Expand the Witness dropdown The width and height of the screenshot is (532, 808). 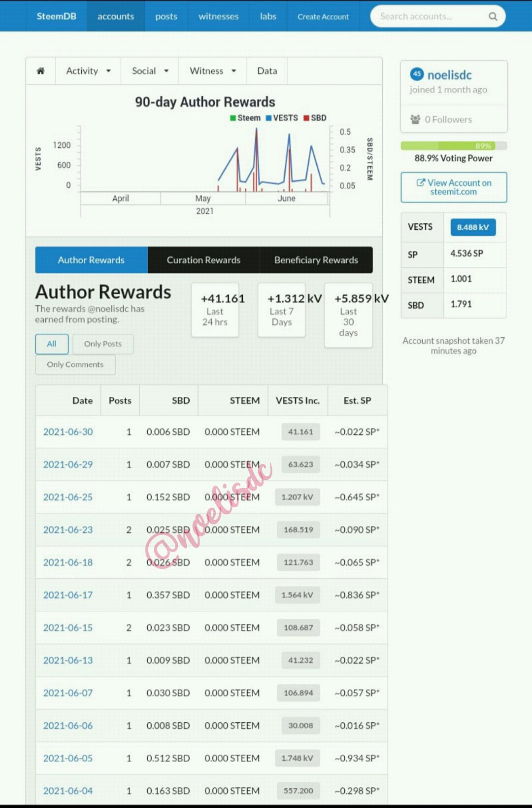coord(213,71)
